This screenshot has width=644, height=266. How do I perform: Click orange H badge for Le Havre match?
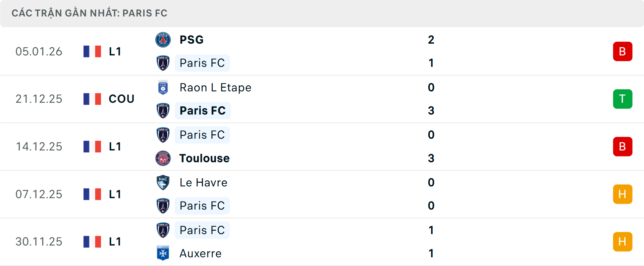(623, 194)
